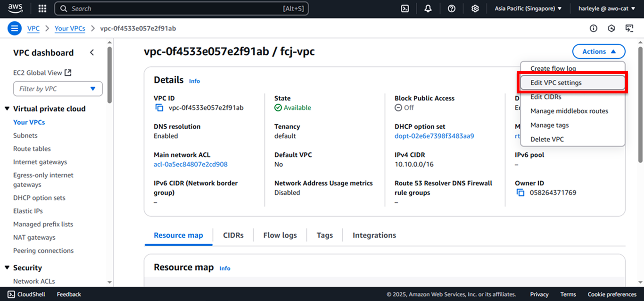Open network ACL acl-0a5ec84807e2cd908
644x301 pixels.
pyautogui.click(x=190, y=164)
